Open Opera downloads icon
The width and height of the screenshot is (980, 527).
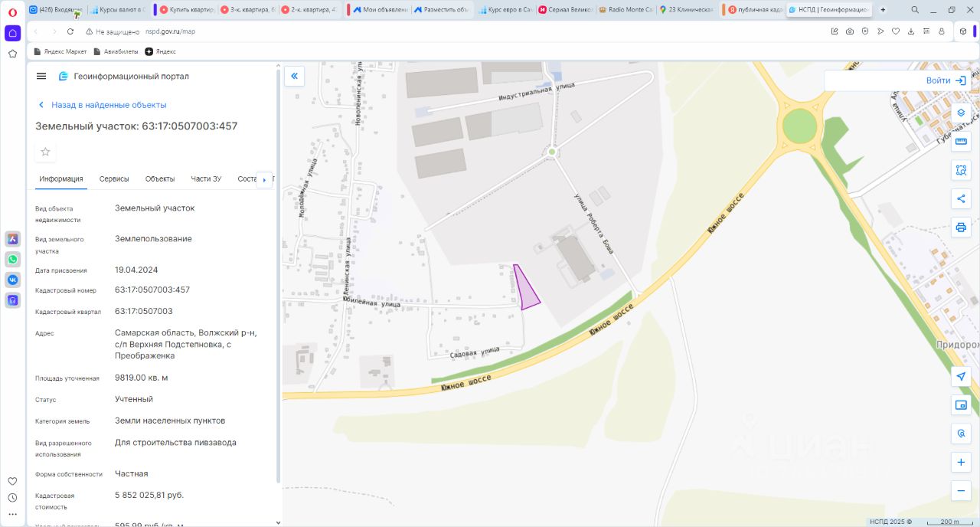pos(911,31)
